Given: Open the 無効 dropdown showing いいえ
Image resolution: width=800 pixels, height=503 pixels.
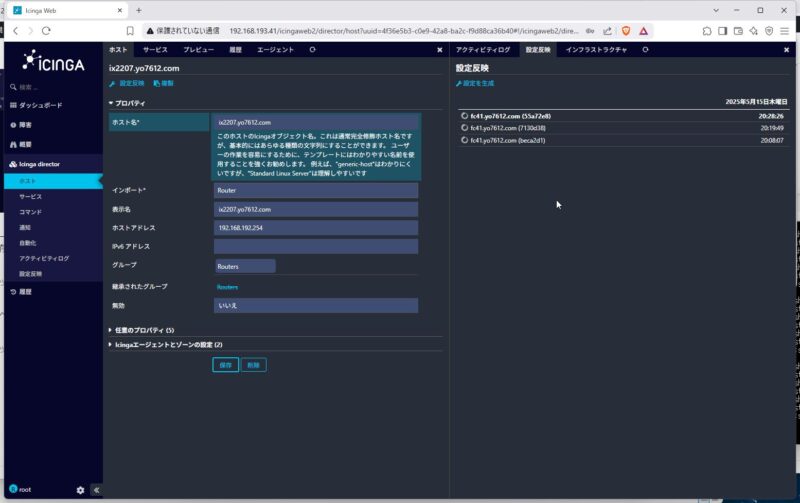Looking at the screenshot, I should coord(316,306).
